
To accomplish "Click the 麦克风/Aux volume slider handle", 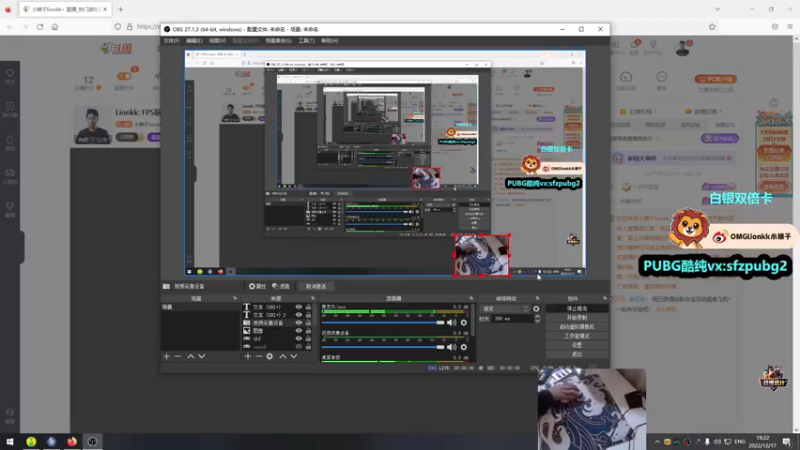I will pos(440,322).
